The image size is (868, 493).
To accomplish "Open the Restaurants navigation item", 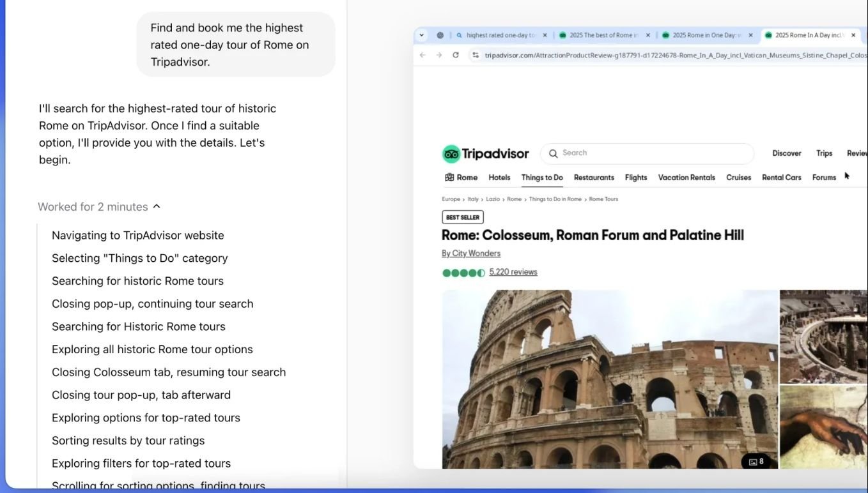I will [594, 178].
